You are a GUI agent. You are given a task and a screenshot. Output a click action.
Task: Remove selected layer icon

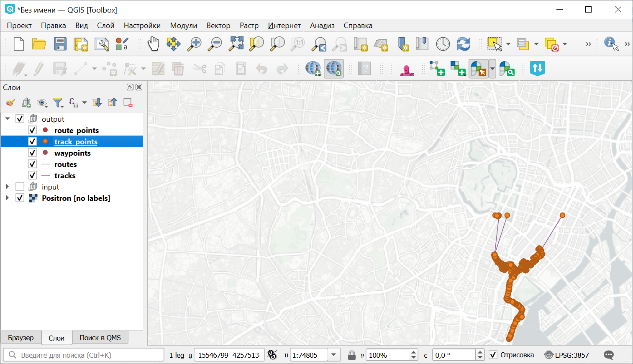[x=128, y=103]
